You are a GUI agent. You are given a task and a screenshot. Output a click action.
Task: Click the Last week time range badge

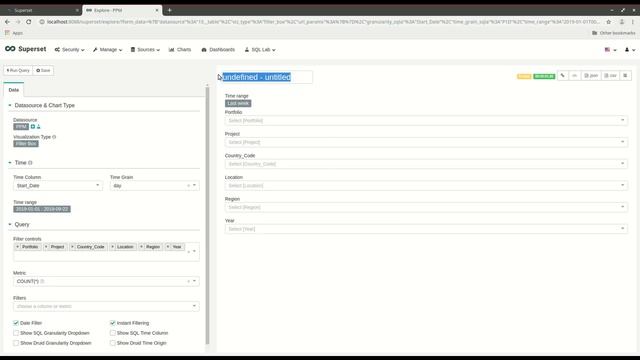point(238,103)
